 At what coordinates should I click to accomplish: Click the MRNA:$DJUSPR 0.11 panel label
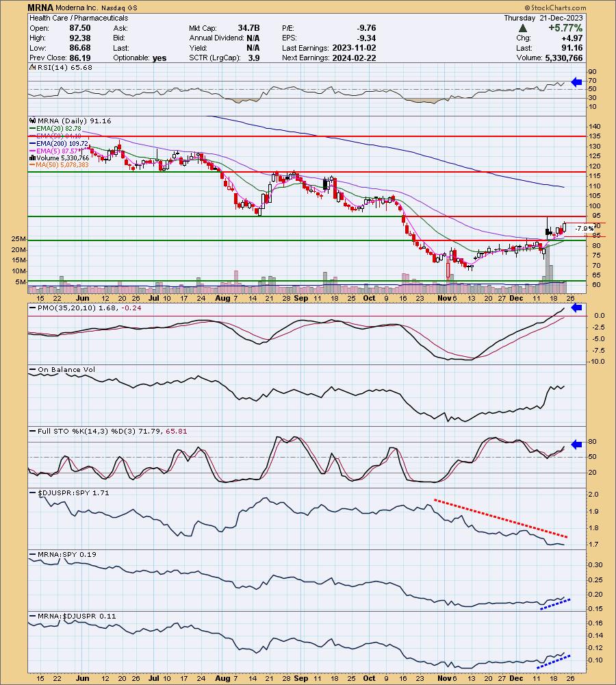(x=77, y=616)
